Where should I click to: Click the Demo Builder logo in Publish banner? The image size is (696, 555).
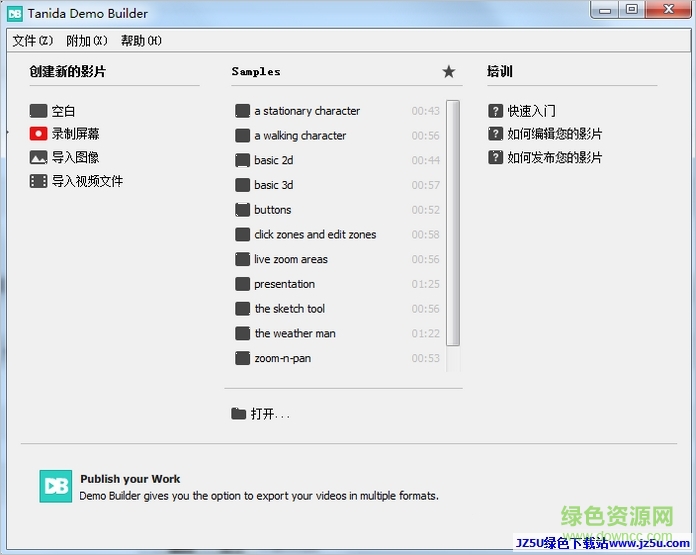pos(55,487)
